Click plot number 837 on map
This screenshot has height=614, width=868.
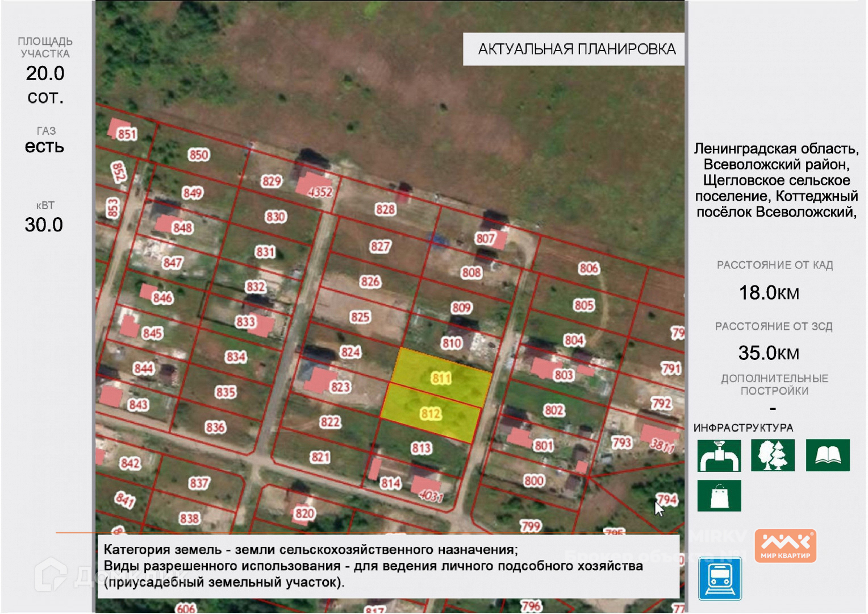coord(199,483)
